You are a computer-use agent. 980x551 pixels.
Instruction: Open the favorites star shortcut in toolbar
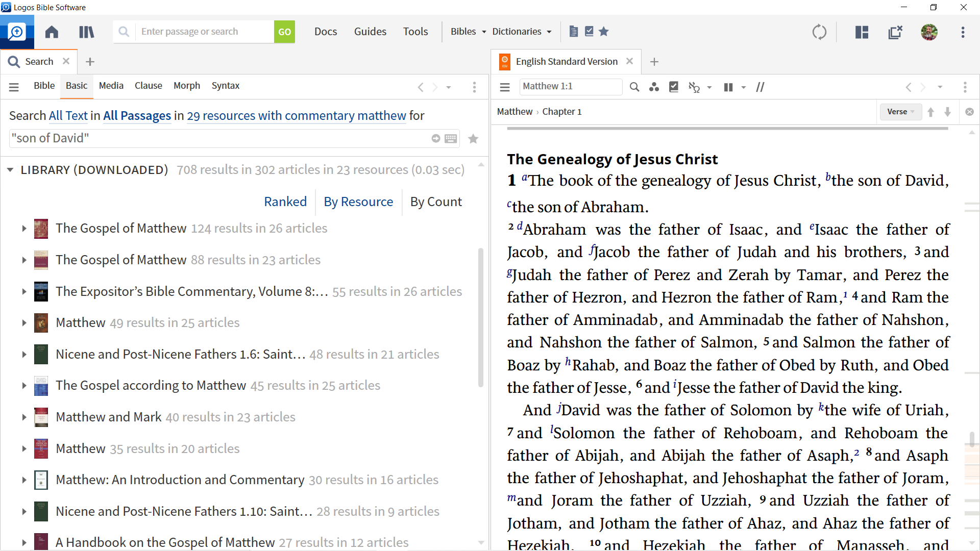tap(604, 32)
